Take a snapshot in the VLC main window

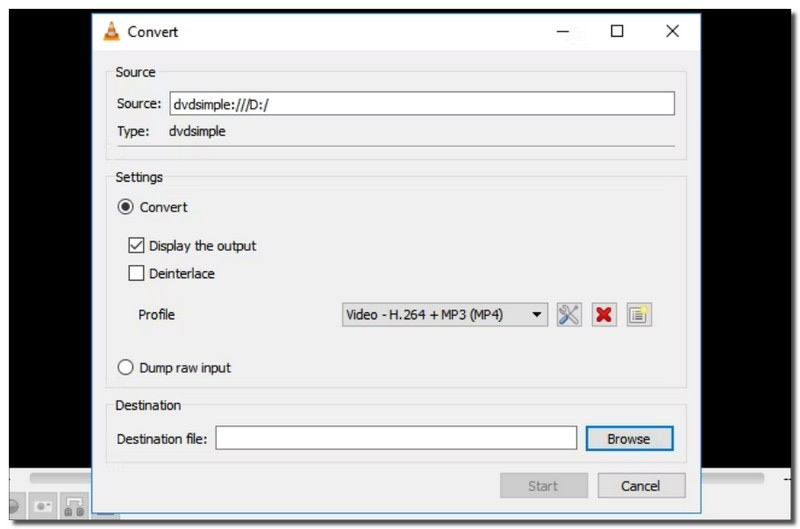point(43,506)
